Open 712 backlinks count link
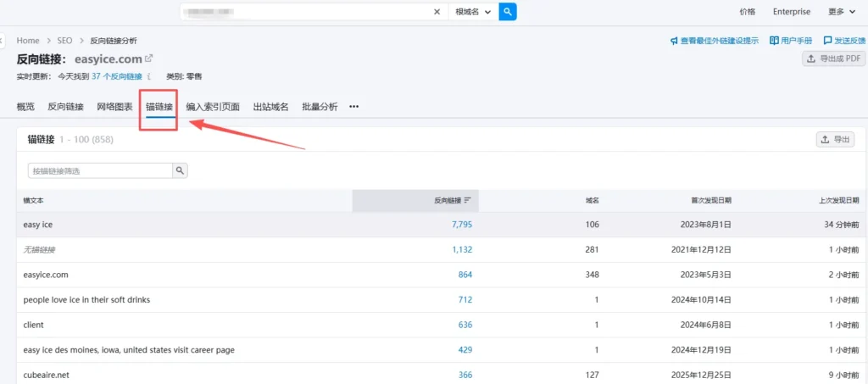Image resolution: width=868 pixels, height=384 pixels. [465, 299]
